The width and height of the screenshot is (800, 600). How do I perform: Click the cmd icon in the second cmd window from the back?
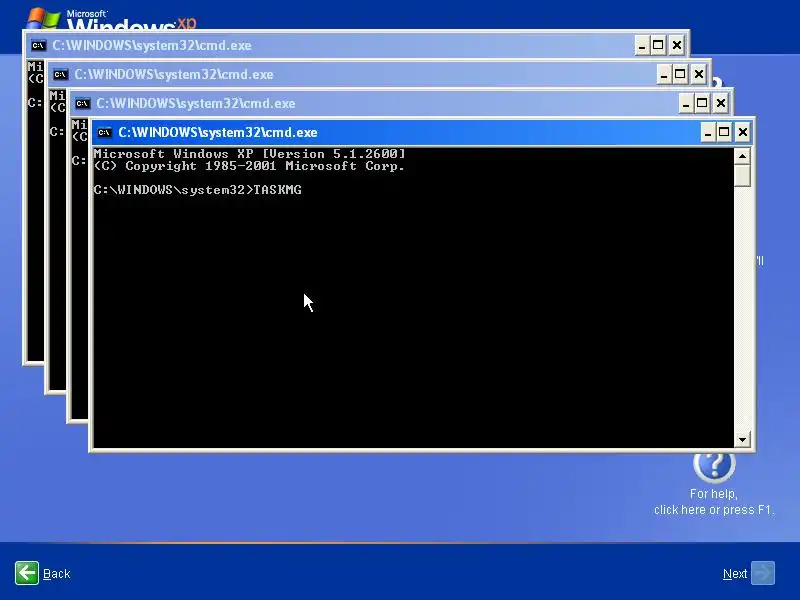pyautogui.click(x=60, y=74)
